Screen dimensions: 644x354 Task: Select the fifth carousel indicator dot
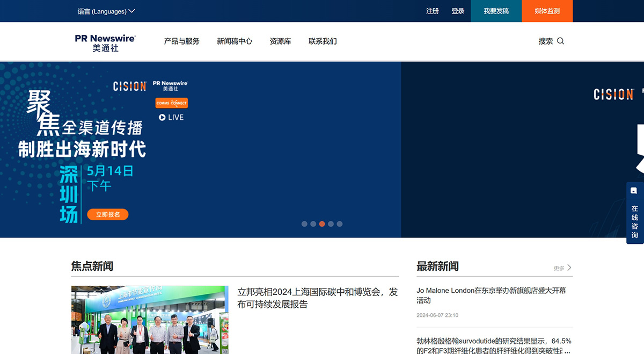pyautogui.click(x=339, y=224)
